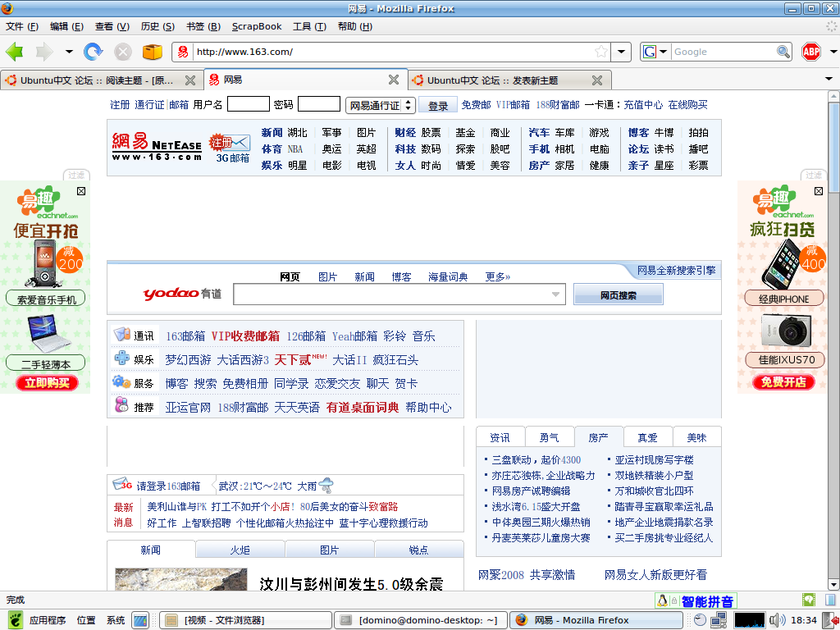Image resolution: width=840 pixels, height=630 pixels.
Task: Open the 应用程序 panel menu
Action: (x=48, y=620)
